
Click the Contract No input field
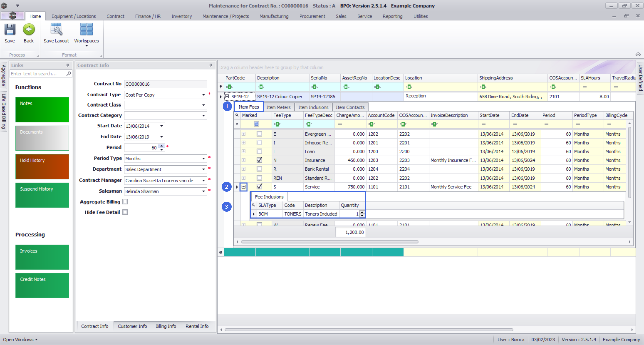[165, 84]
